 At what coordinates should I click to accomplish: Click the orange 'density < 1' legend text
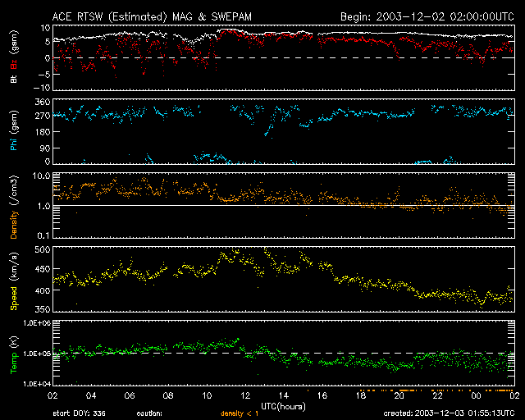pyautogui.click(x=240, y=413)
